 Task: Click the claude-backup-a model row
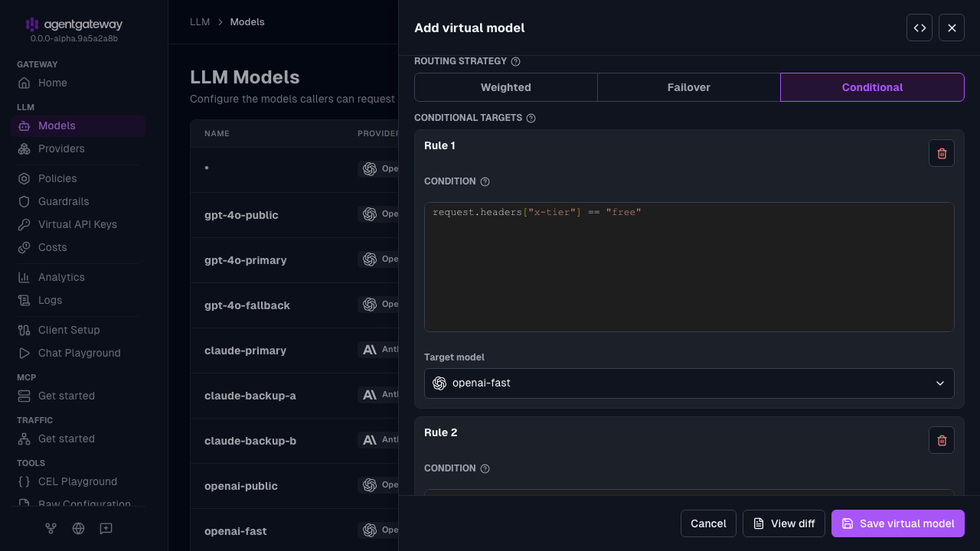coord(295,396)
